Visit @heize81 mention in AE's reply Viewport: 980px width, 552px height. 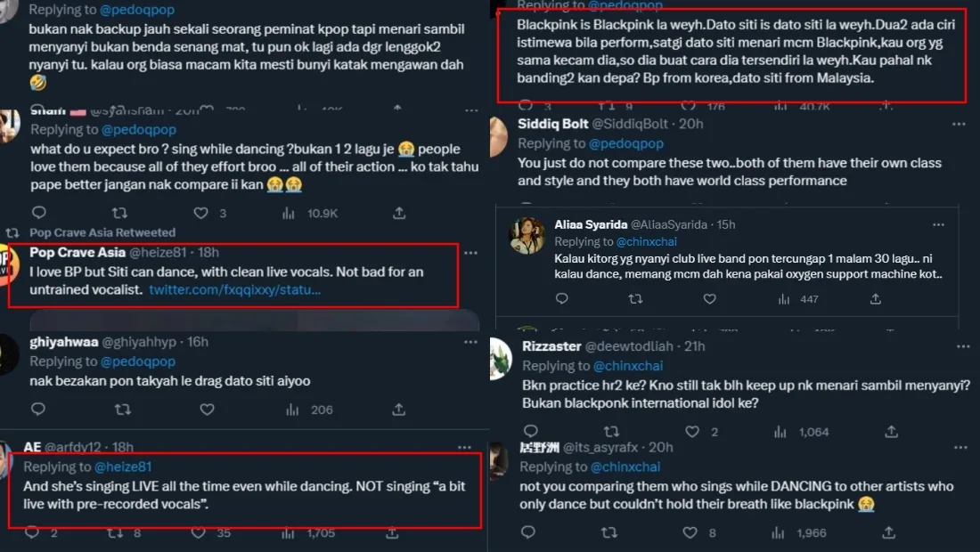click(x=124, y=467)
